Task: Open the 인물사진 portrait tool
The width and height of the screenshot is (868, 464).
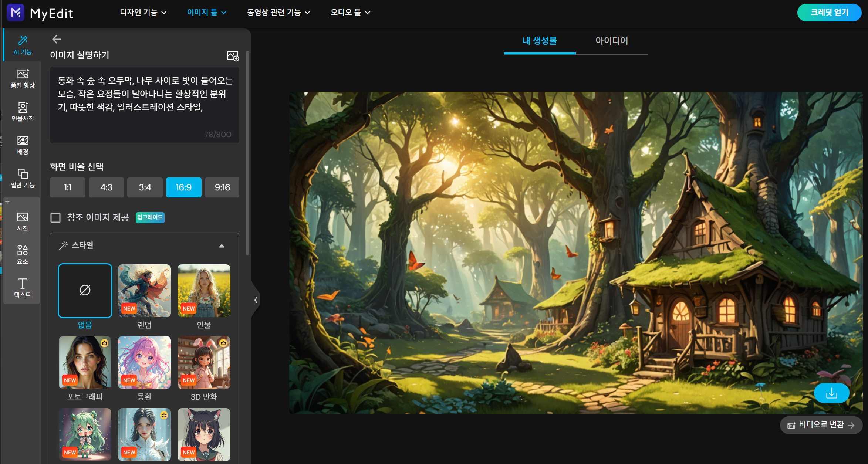Action: coord(23,111)
